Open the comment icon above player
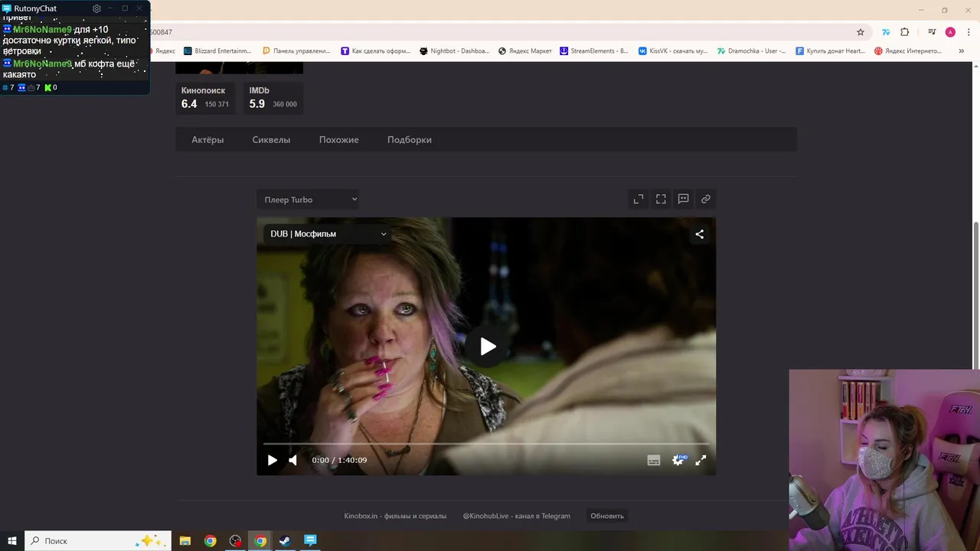Viewport: 980px width, 551px height. pos(683,199)
